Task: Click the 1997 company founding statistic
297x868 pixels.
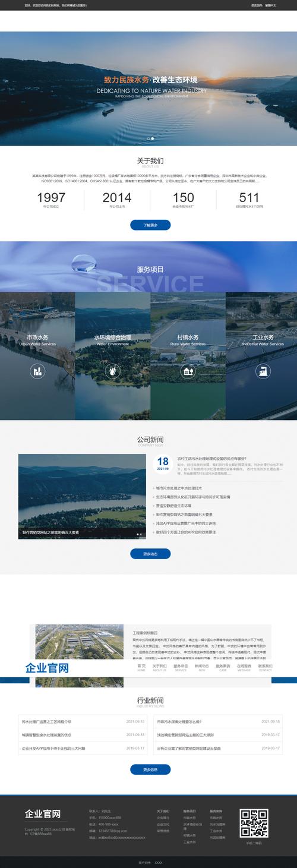Action: point(51,198)
